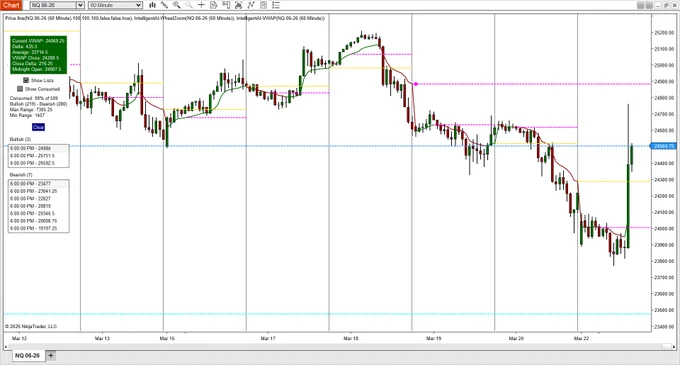
Task: Click the Mar 22 date label
Action: coord(582,338)
